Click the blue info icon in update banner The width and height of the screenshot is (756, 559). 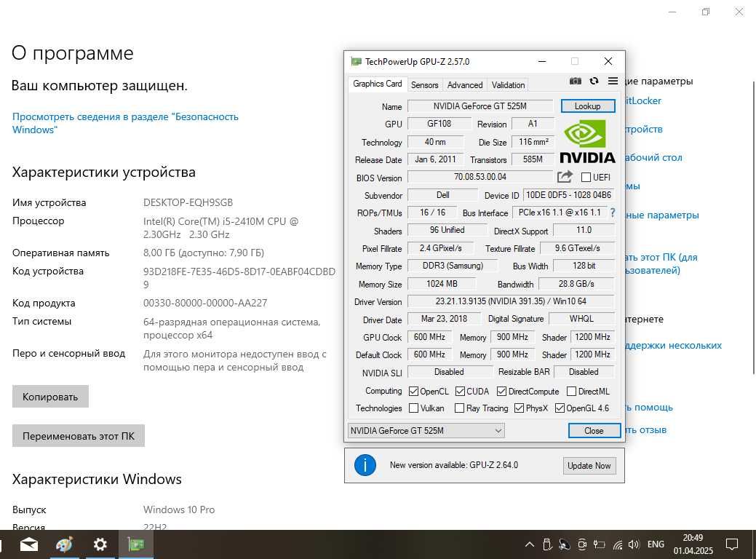(365, 465)
